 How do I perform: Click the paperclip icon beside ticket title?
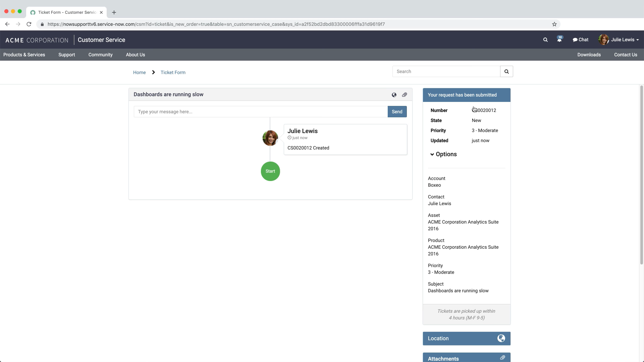[x=405, y=95]
